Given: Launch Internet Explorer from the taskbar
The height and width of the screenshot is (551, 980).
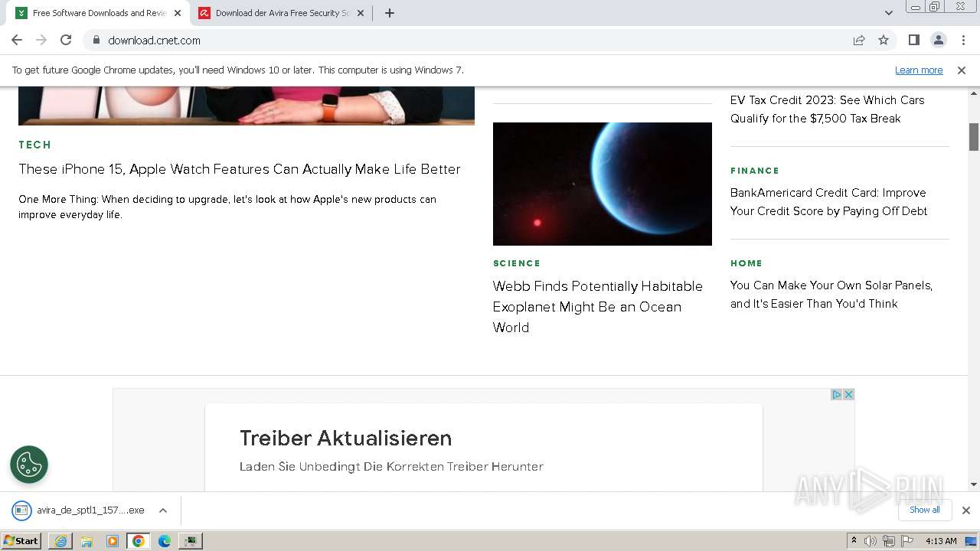Looking at the screenshot, I should (60, 541).
